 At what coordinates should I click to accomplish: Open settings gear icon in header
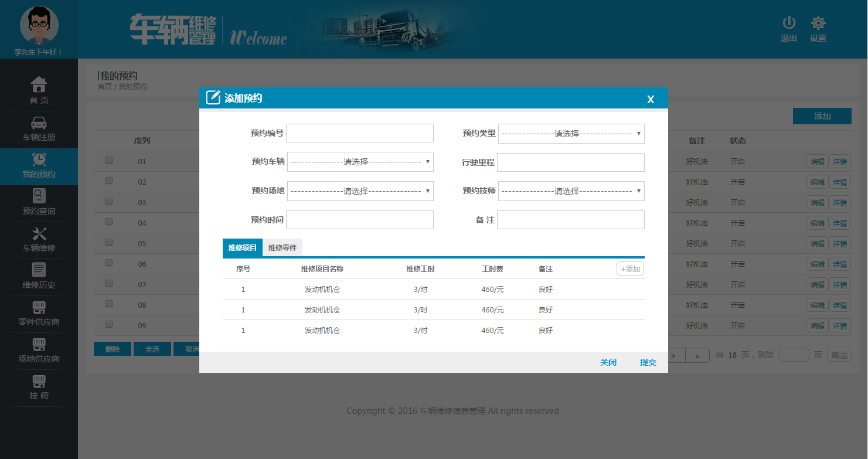[x=818, y=23]
